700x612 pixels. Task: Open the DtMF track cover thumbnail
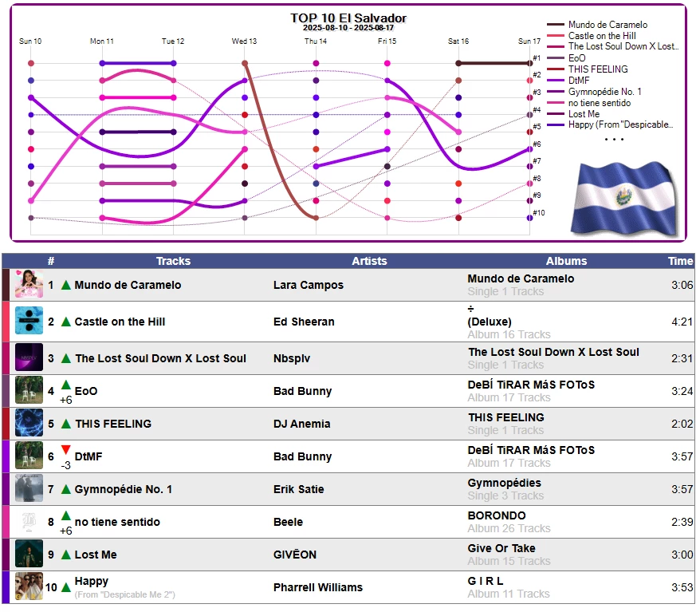[x=29, y=455]
